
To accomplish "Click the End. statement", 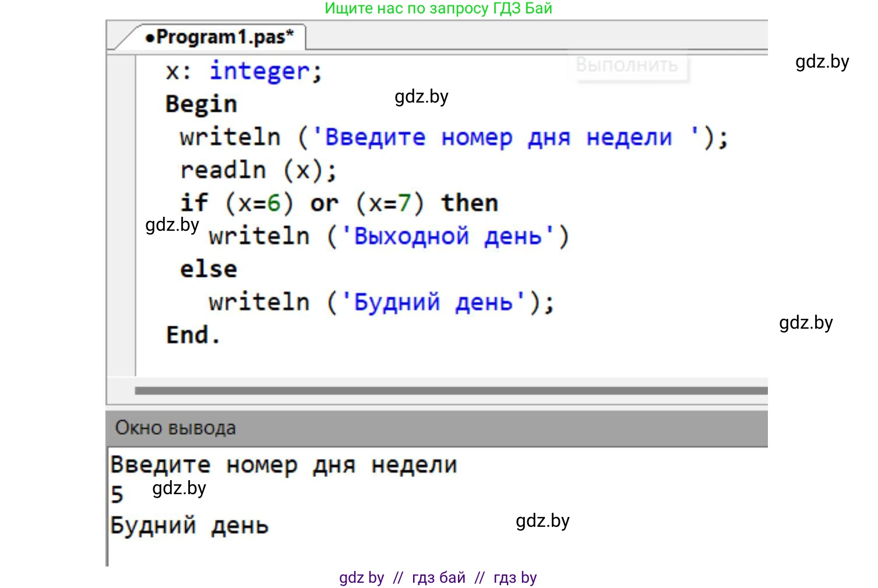I will [x=193, y=335].
